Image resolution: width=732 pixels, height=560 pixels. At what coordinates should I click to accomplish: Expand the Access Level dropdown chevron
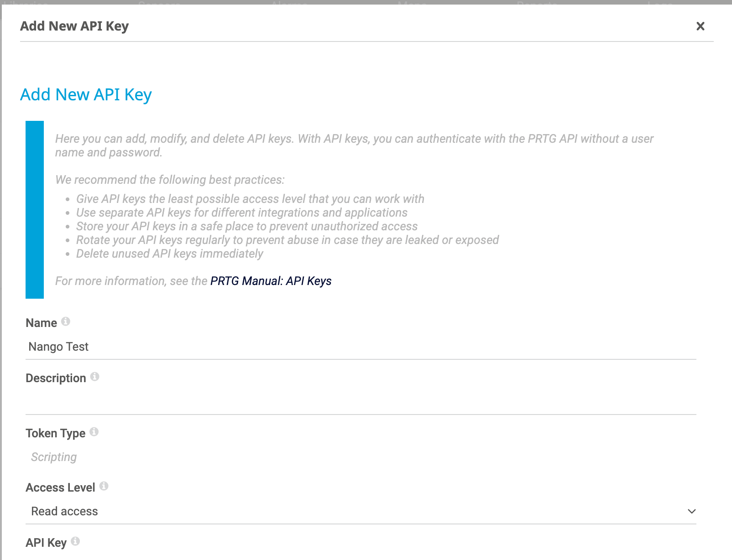click(x=691, y=511)
